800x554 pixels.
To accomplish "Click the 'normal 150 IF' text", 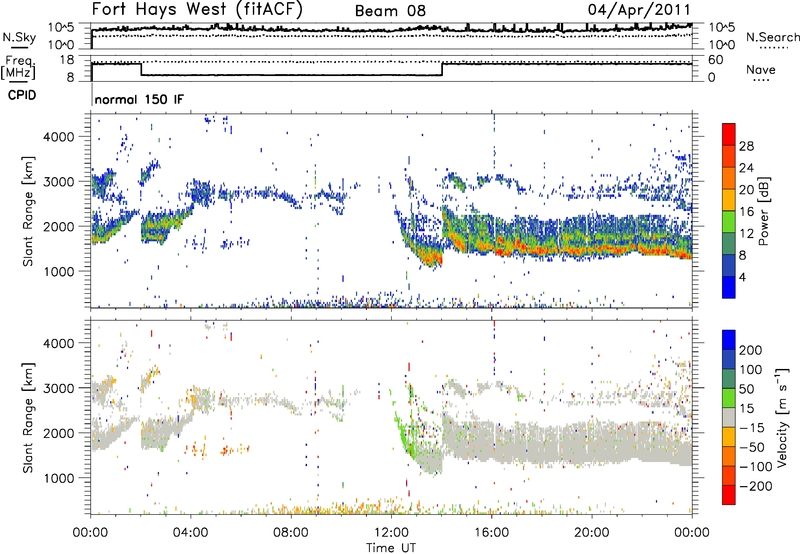I will (x=139, y=99).
